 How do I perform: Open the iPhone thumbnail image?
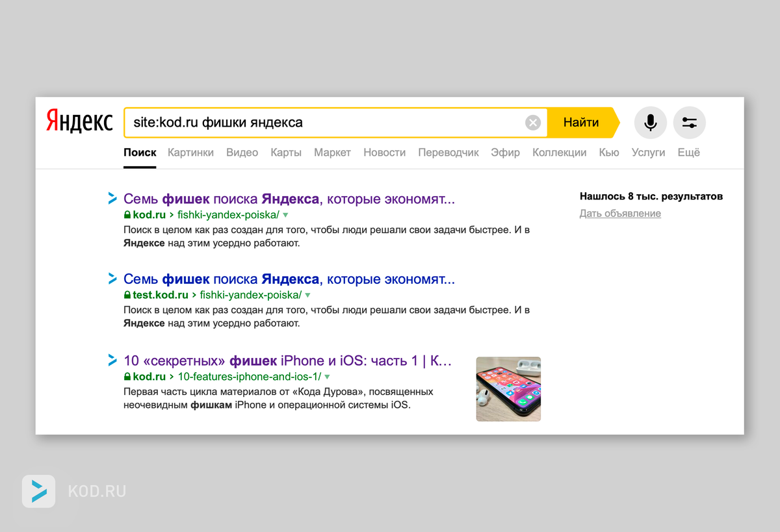(508, 389)
